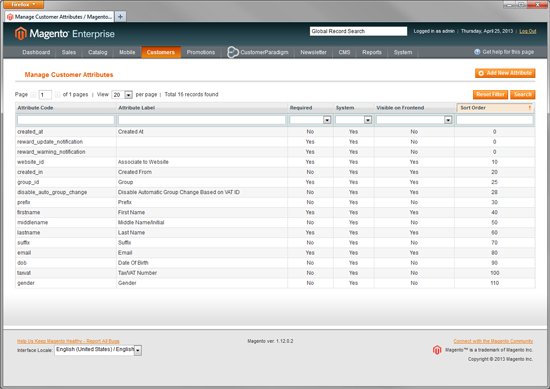
Task: Click the Attribute Code filter field
Action: pos(66,120)
